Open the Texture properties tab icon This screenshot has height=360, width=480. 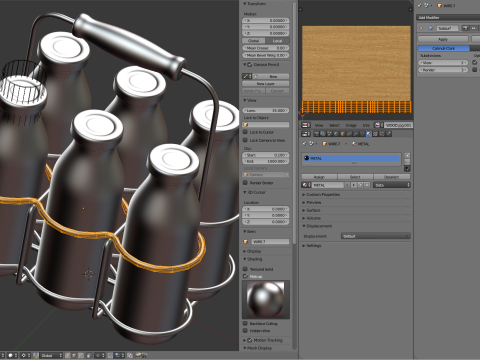pyautogui.click(x=375, y=134)
